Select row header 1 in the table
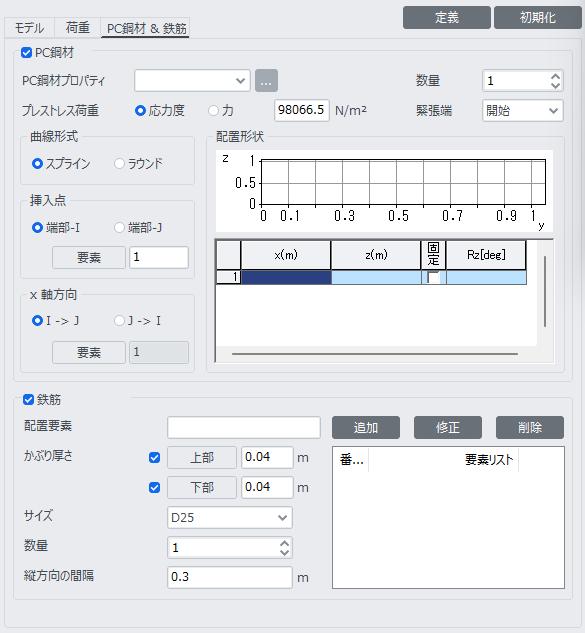Screen dimensions: 585x633 pyautogui.click(x=229, y=277)
